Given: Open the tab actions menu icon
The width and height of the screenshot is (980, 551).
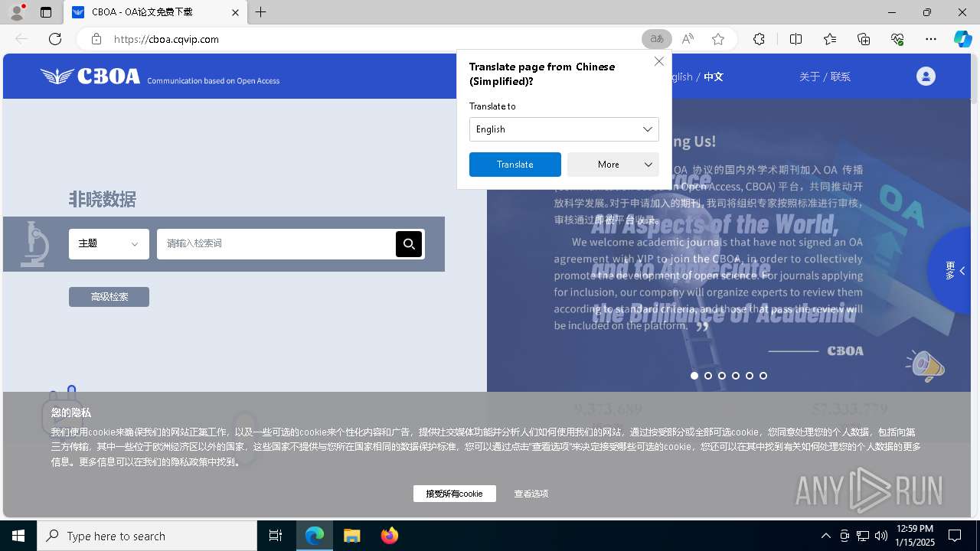Looking at the screenshot, I should tap(46, 12).
